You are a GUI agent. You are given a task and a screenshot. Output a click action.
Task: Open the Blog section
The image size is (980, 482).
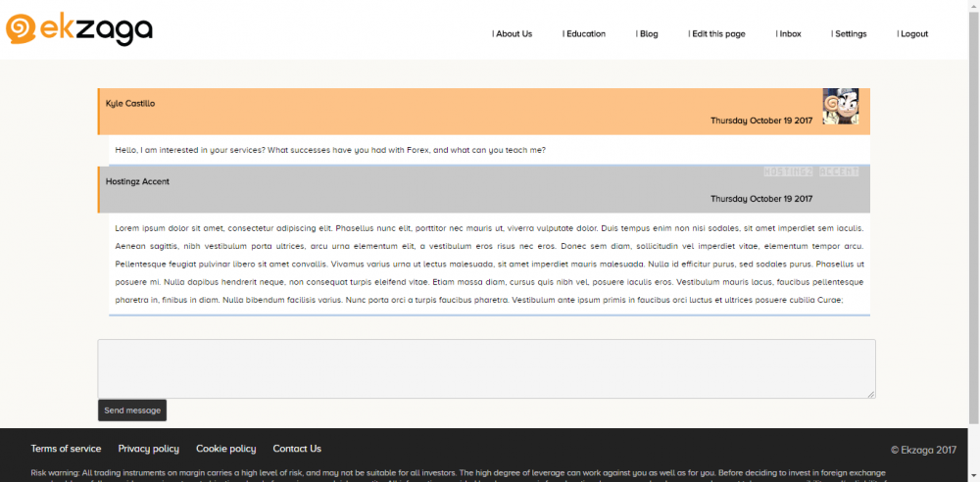[x=647, y=34]
